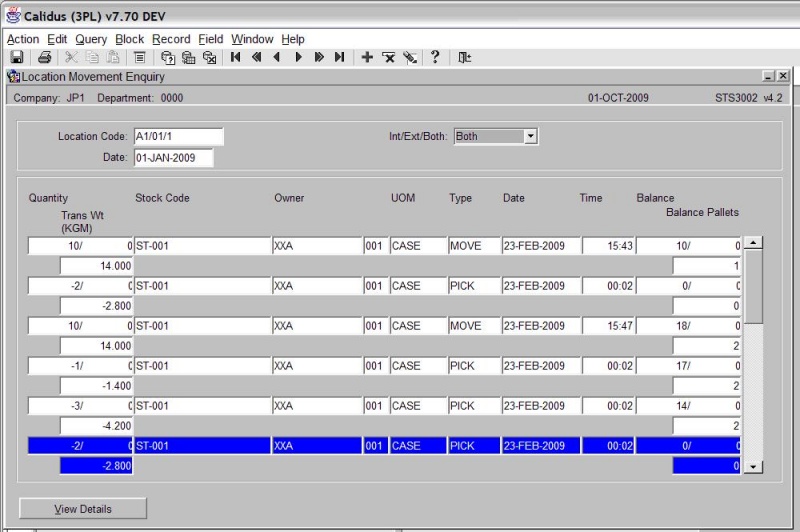Open the Query menu
Screen dimensions: 800x532
tap(91, 39)
